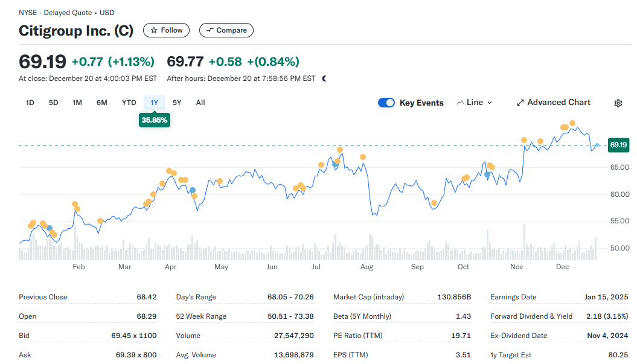Image resolution: width=637 pixels, height=364 pixels.
Task: Select the 5D time range tab
Action: 53,103
